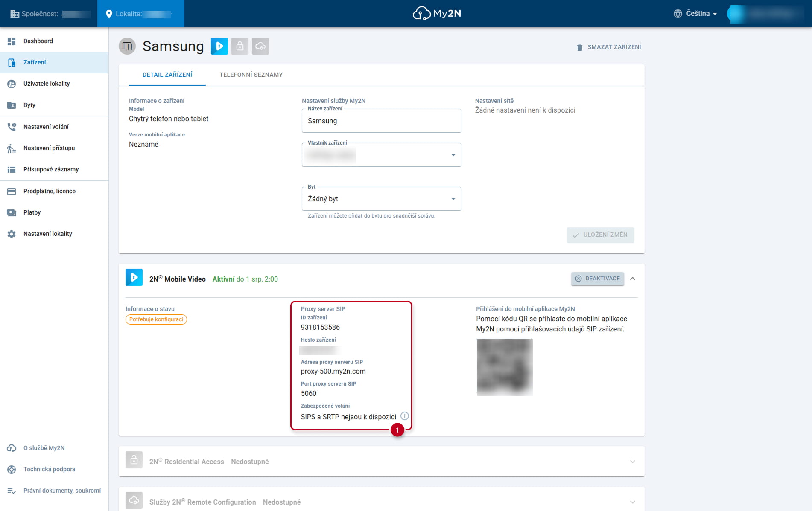This screenshot has width=812, height=511.
Task: Click DEAKTIVACE button
Action: click(598, 279)
